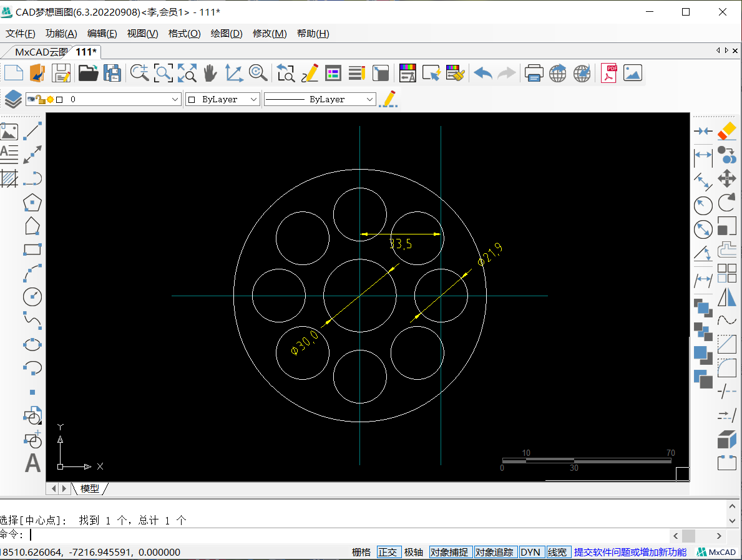Click the redo arrow icon
The image size is (742, 560).
[507, 74]
